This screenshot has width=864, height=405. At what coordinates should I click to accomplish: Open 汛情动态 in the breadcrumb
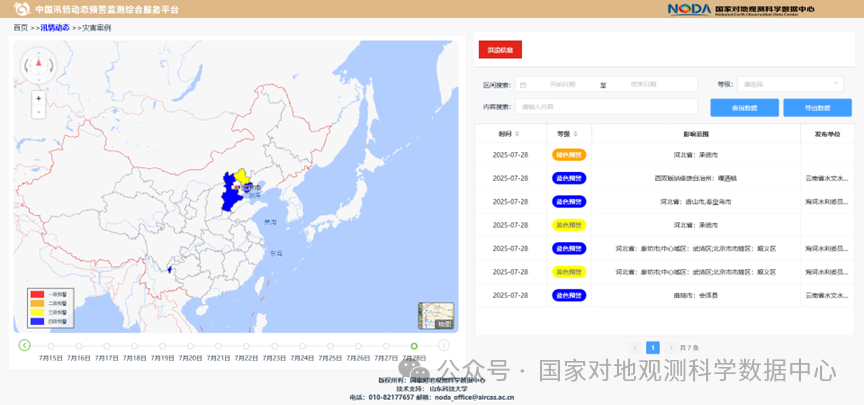pyautogui.click(x=55, y=28)
